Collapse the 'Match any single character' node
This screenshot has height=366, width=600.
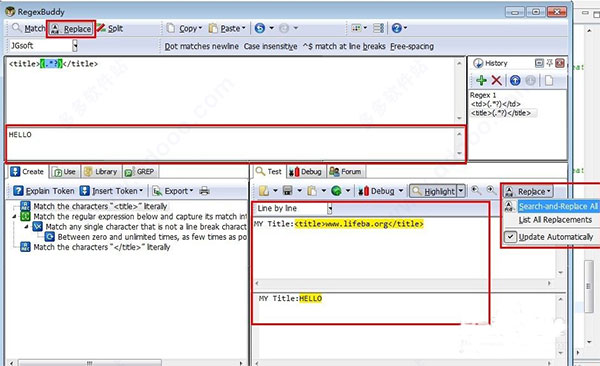(x=26, y=227)
